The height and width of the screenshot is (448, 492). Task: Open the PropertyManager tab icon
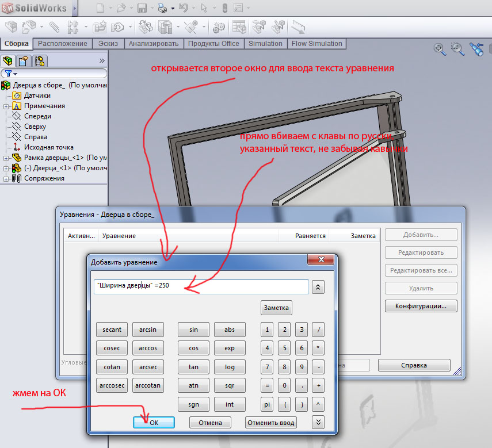point(24,61)
